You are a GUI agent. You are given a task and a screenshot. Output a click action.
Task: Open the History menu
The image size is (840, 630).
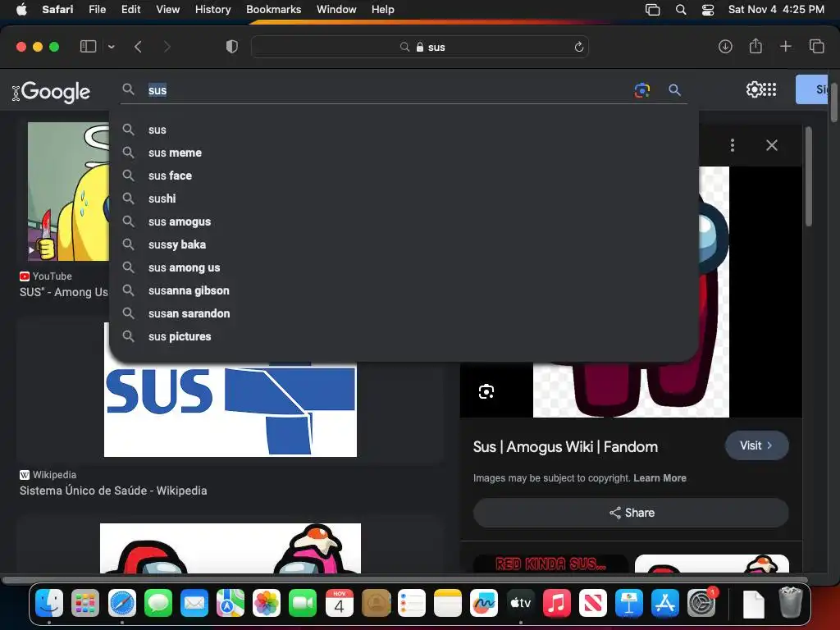tap(212, 9)
